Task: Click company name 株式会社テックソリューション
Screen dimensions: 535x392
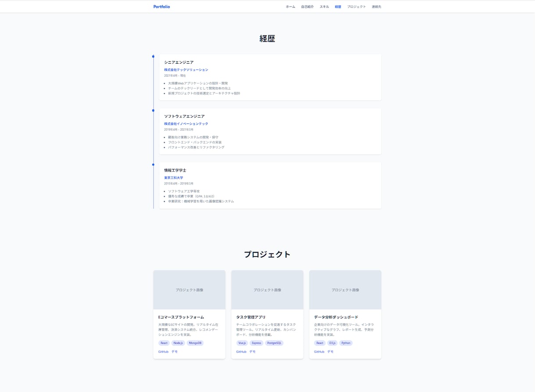Action: point(186,70)
